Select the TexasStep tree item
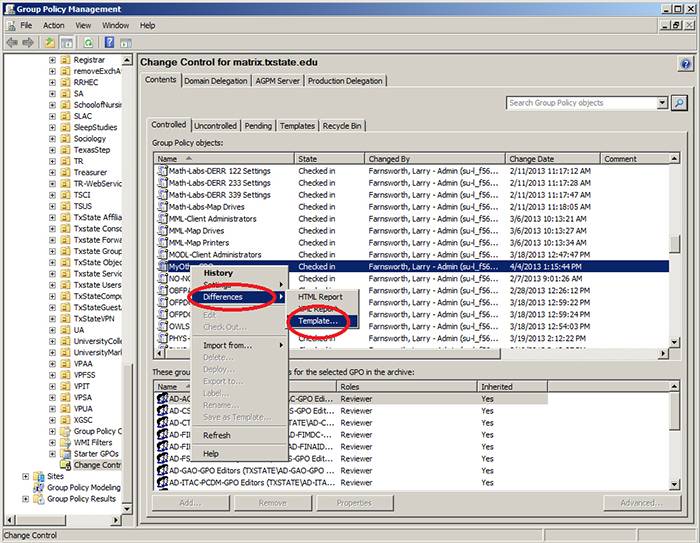 point(92,150)
